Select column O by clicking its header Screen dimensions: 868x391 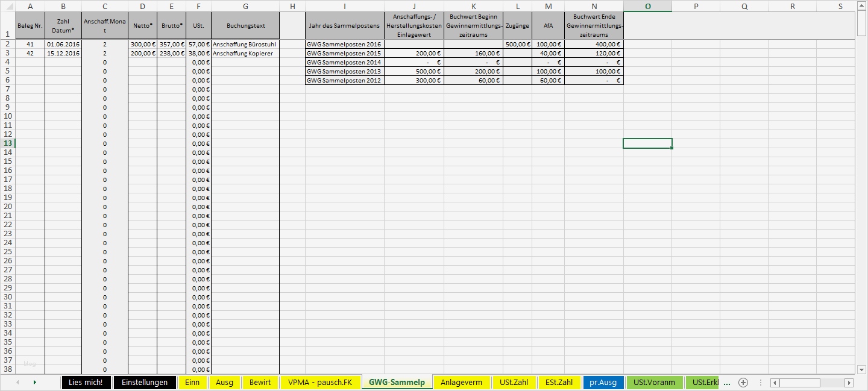click(648, 7)
